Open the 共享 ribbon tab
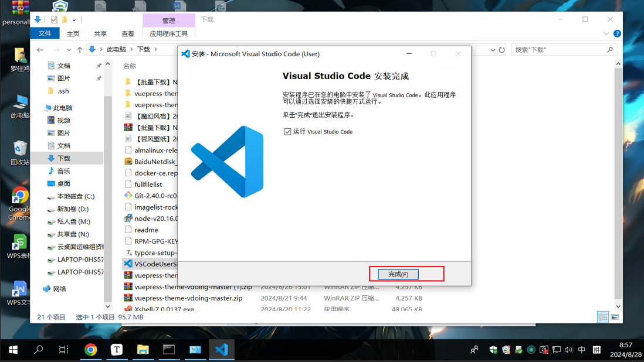Screen dimensions: 644x362 tap(100, 33)
